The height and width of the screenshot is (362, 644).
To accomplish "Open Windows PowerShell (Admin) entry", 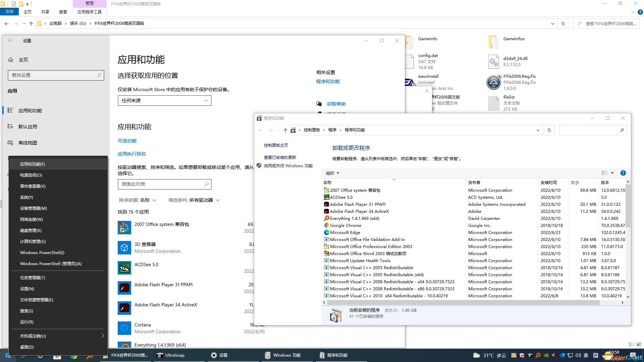I will click(x=58, y=263).
